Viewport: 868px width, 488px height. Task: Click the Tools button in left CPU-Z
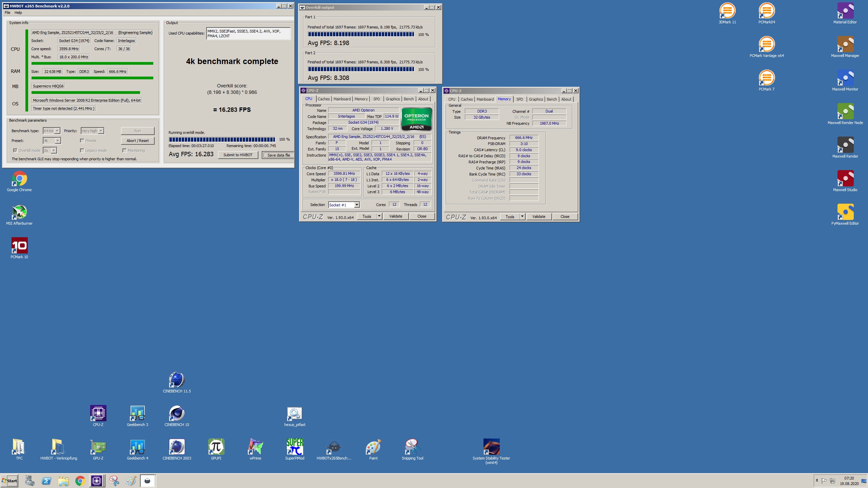[367, 216]
